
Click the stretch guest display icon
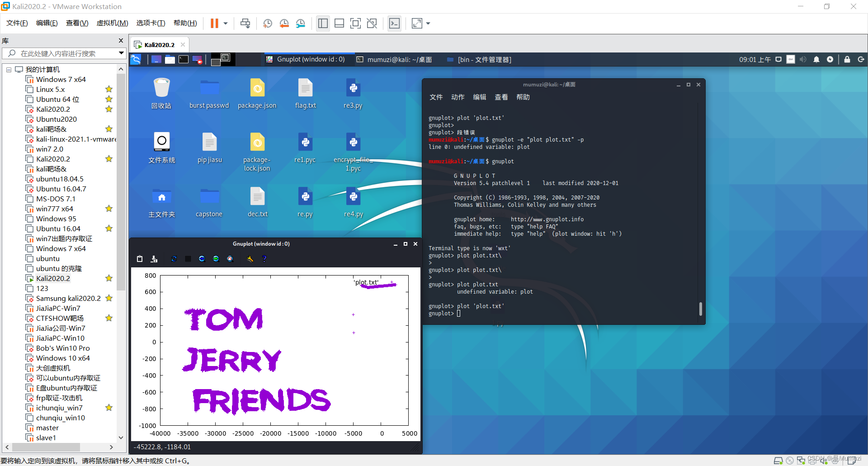[417, 24]
